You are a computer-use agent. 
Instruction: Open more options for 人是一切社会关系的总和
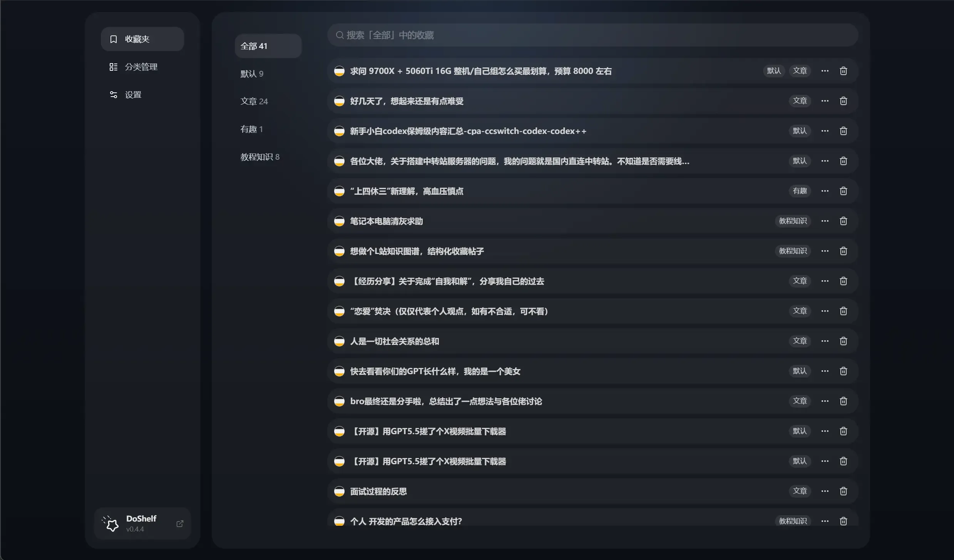[x=825, y=341]
